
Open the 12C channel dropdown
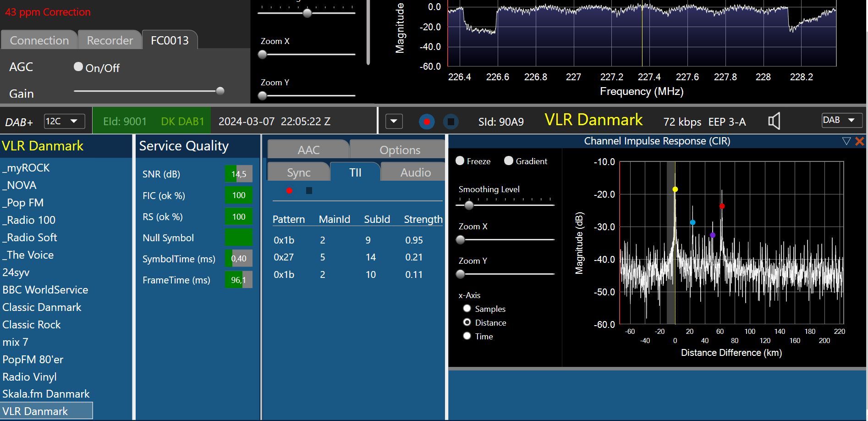64,122
